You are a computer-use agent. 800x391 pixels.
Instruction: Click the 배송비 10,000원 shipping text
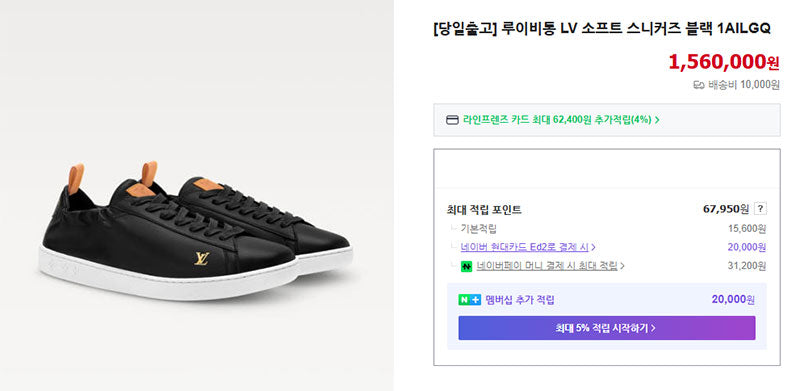click(743, 85)
